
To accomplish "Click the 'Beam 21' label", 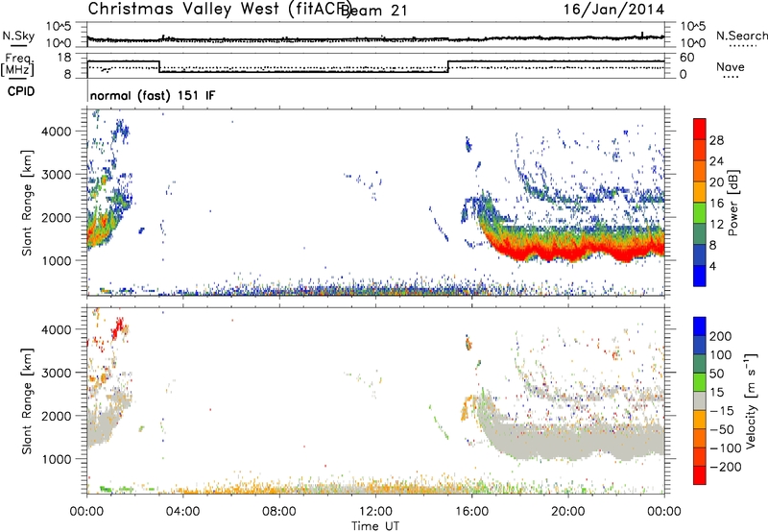I will pyautogui.click(x=376, y=11).
